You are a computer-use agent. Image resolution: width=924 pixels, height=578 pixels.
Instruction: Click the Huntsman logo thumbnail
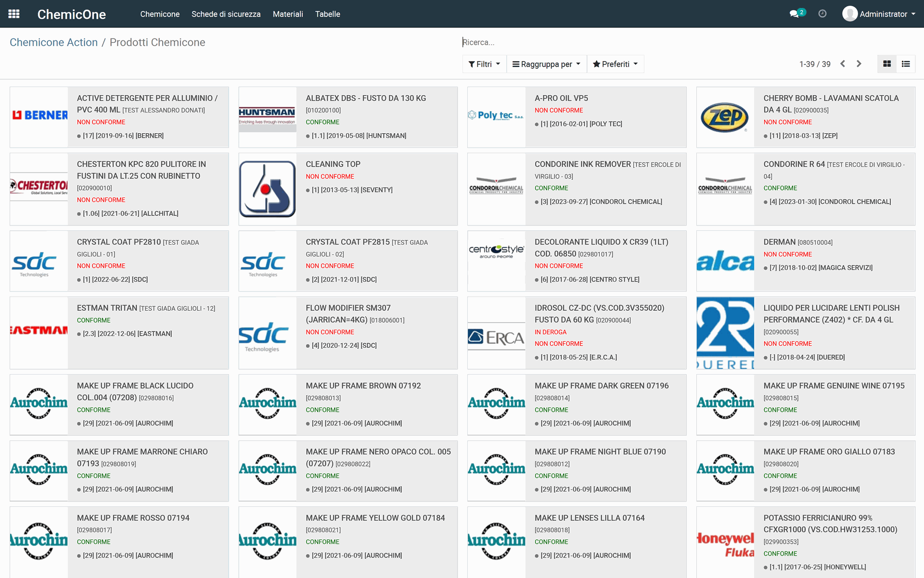click(267, 117)
